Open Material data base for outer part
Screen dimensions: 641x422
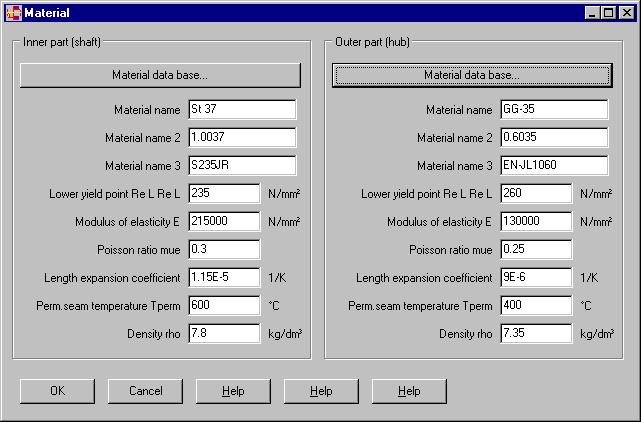click(471, 75)
